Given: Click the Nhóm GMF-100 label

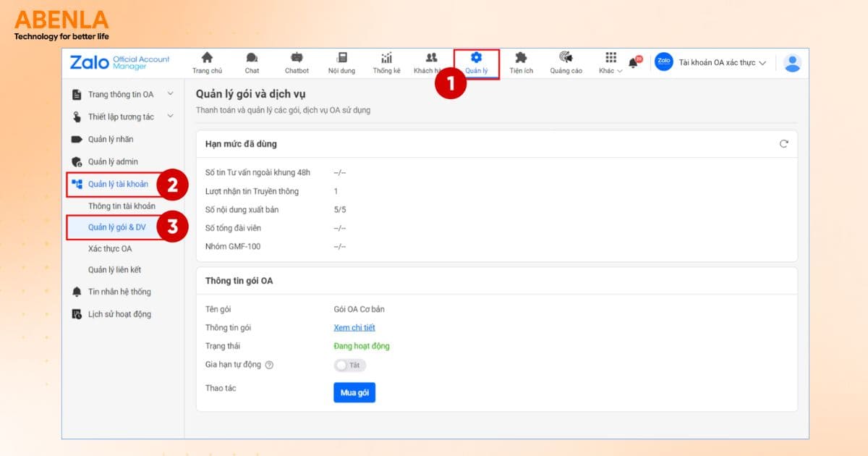Looking at the screenshot, I should coord(233,246).
